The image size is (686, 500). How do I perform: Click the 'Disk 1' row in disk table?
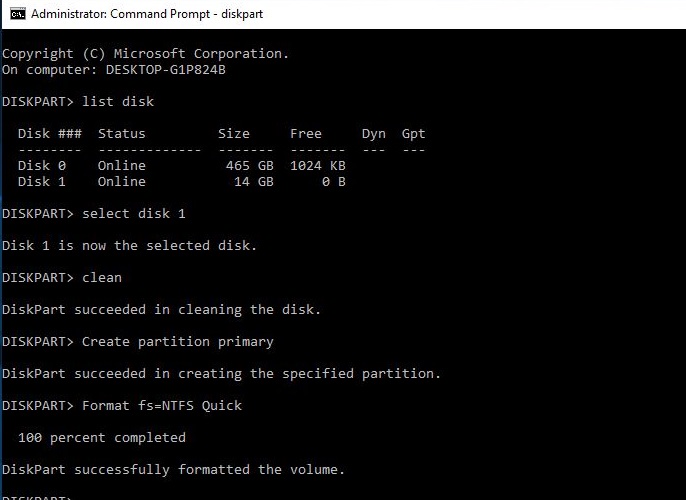[182, 182]
